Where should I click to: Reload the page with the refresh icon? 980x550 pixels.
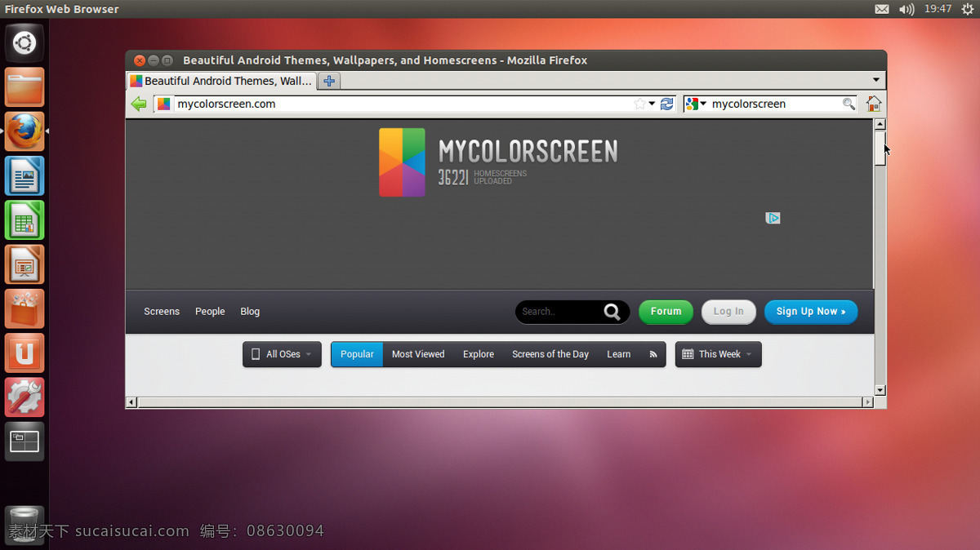667,104
